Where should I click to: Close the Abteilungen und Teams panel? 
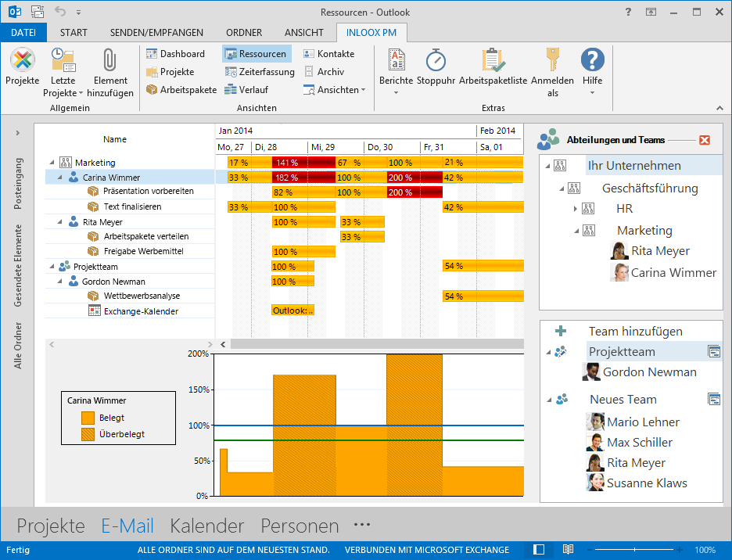pos(705,140)
